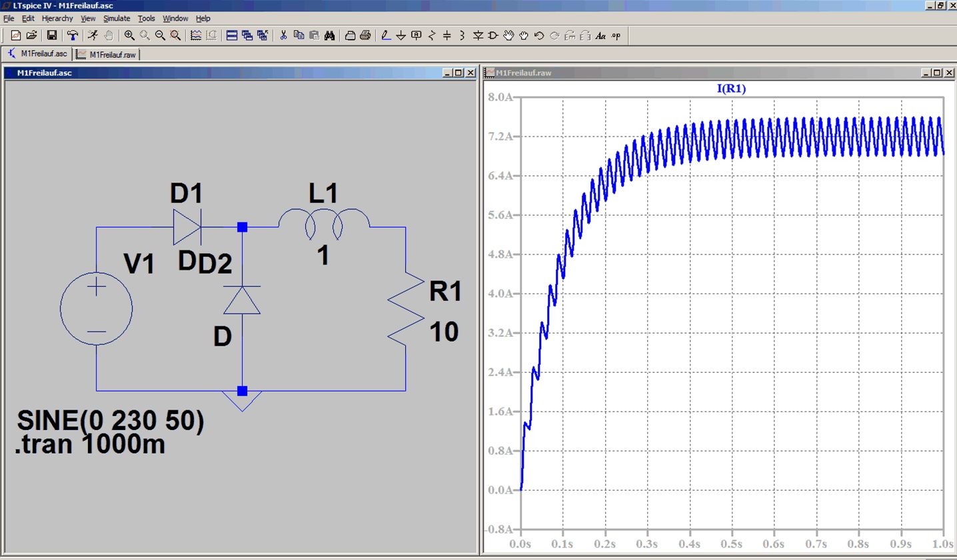The height and width of the screenshot is (560, 957).
Task: Click the SPICE directive .op icon
Action: tap(616, 35)
